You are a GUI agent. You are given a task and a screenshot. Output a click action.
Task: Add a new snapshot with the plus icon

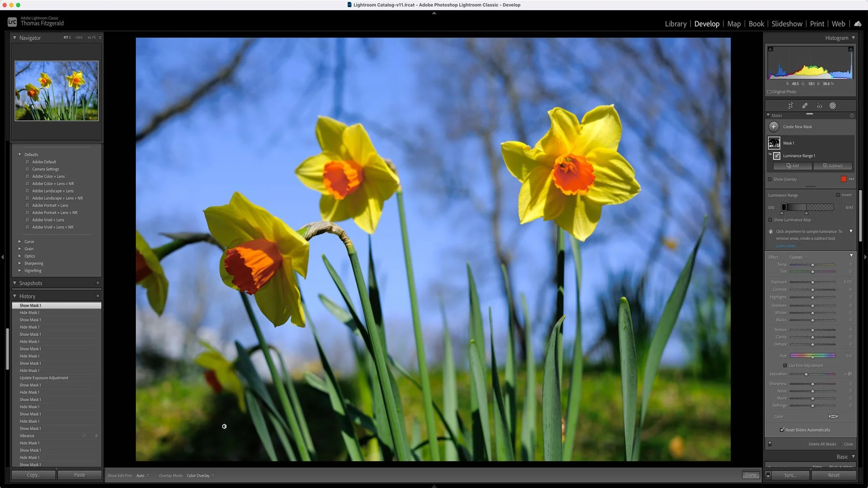[x=98, y=283]
